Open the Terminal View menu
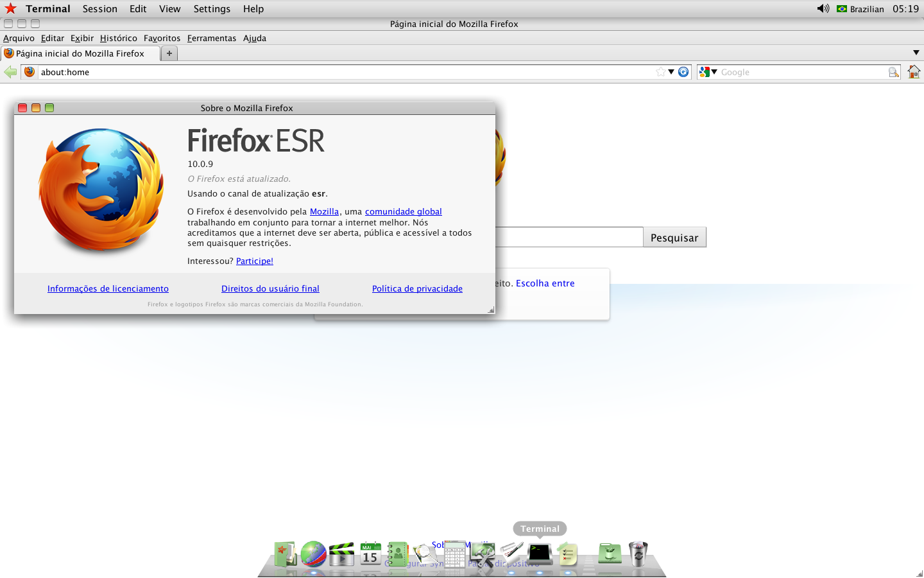The height and width of the screenshot is (578, 924). click(x=170, y=9)
